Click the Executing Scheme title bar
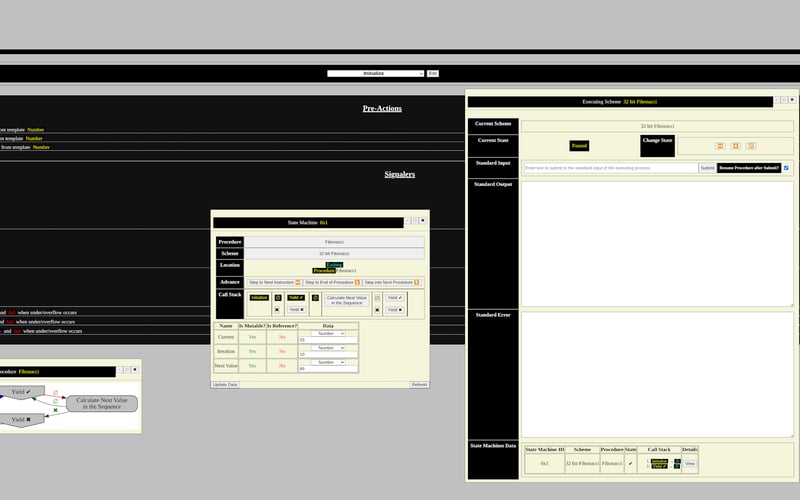800x500 pixels. click(620, 102)
